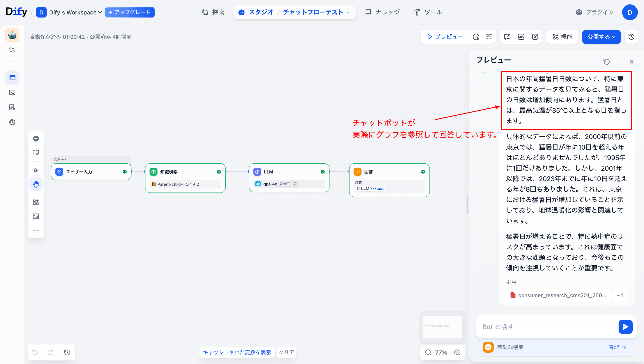The height and width of the screenshot is (364, 644).
Task: Open the ナレッジ tab
Action: 382,12
